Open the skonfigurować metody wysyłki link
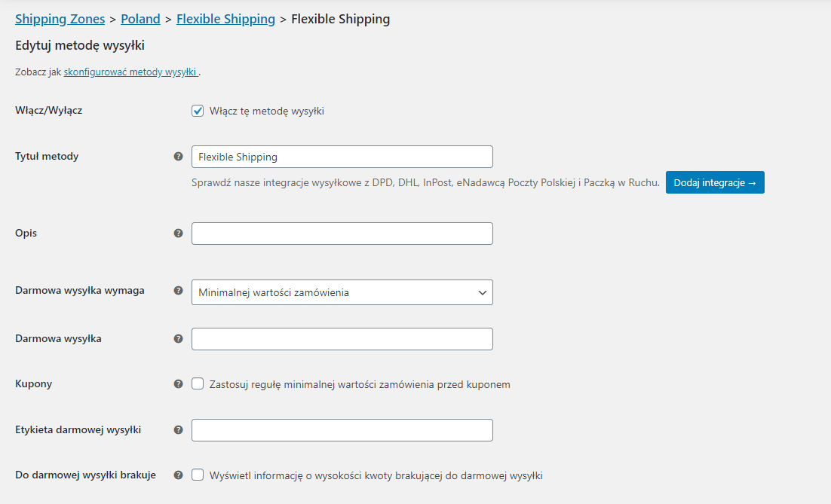This screenshot has width=831, height=504. (130, 73)
